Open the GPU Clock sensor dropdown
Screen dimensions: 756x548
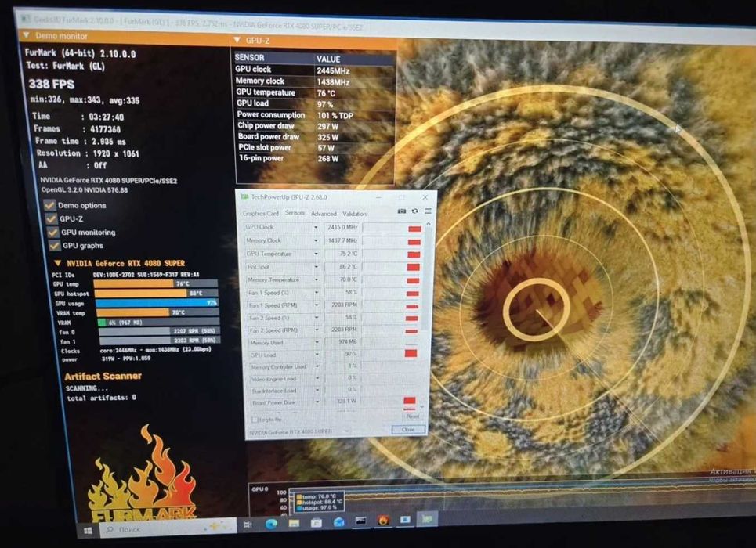316,227
